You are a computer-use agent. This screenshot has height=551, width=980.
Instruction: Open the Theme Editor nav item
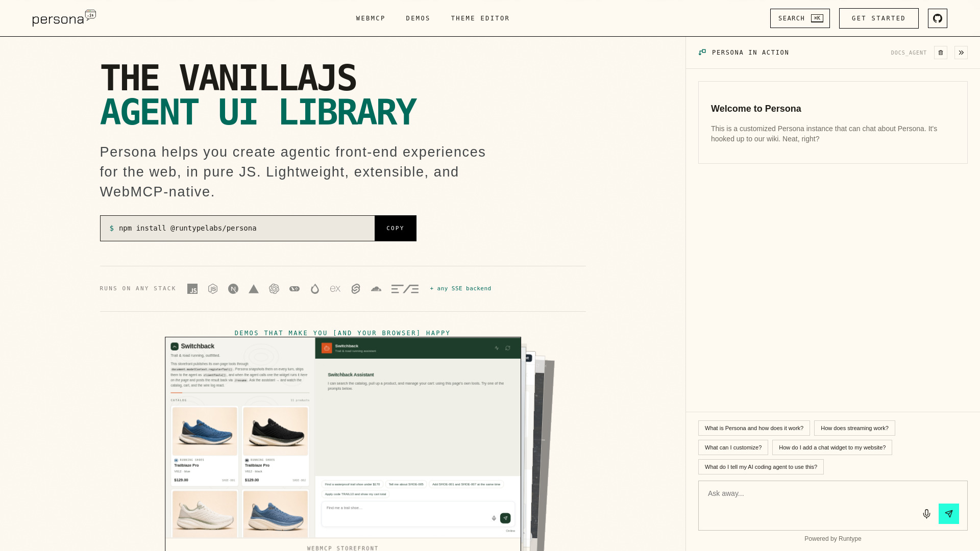(480, 18)
